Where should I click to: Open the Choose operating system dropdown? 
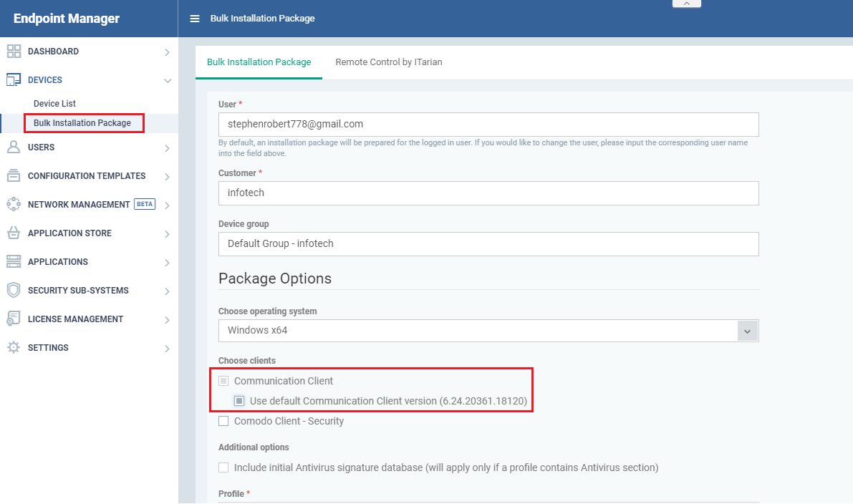(748, 330)
